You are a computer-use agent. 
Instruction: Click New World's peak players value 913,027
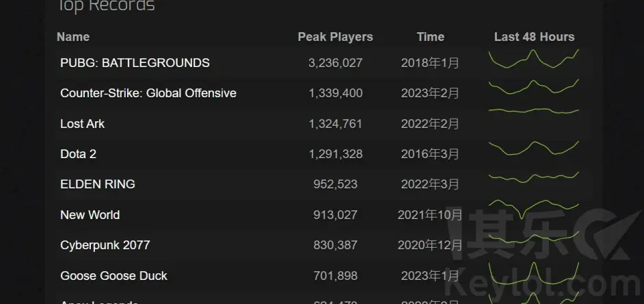(x=335, y=215)
